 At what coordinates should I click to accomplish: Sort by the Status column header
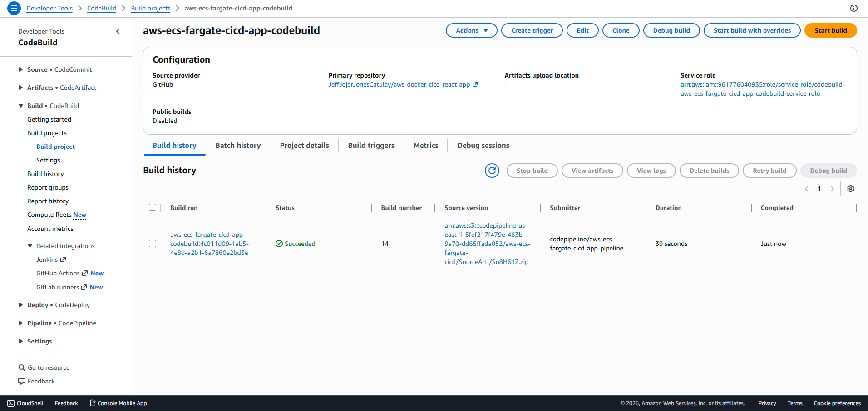click(285, 208)
